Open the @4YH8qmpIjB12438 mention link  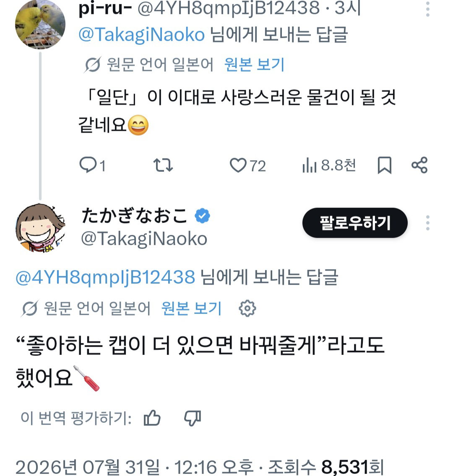click(105, 277)
